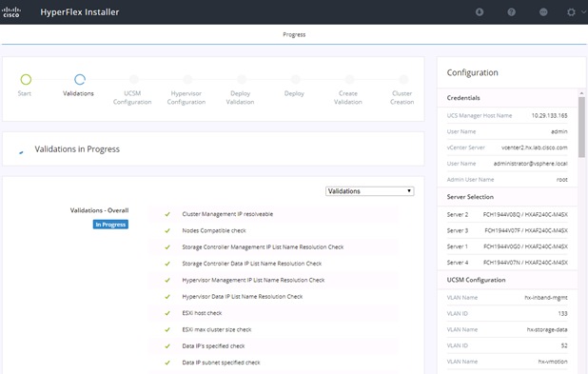Click VLAN Name value hx-storage-data
This screenshot has width=588, height=374.
coord(547,329)
